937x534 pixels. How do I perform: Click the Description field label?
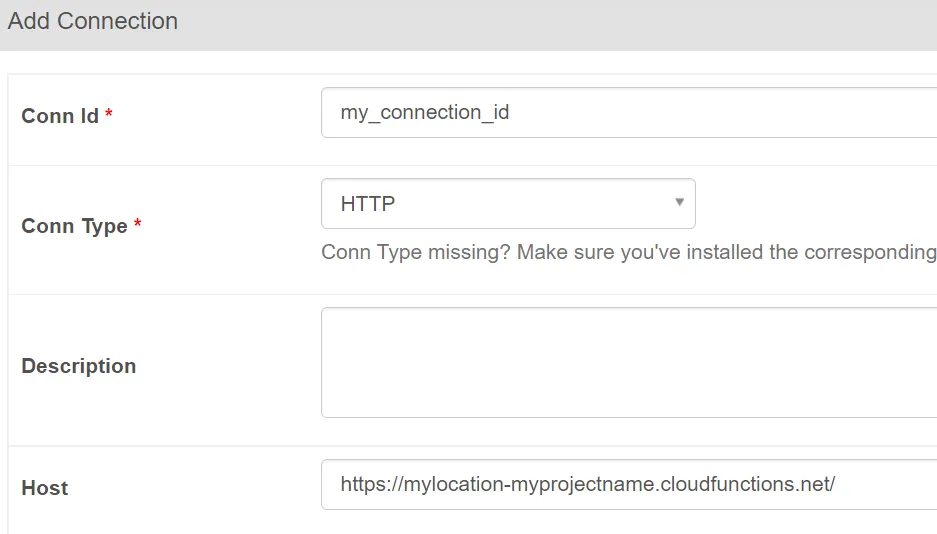click(78, 366)
